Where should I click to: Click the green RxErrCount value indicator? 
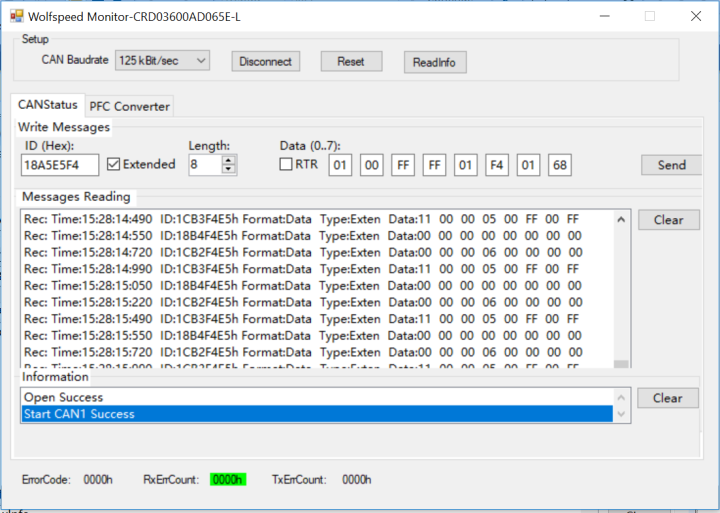228,480
